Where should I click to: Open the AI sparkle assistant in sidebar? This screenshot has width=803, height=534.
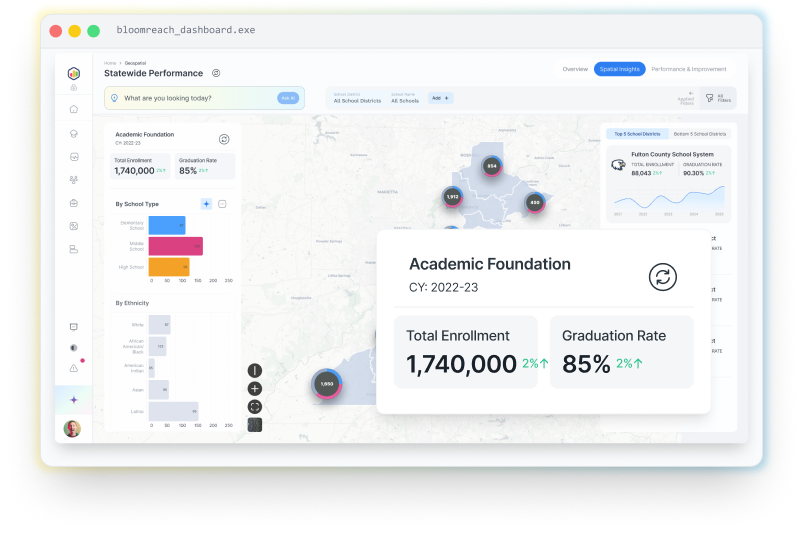coord(73,399)
